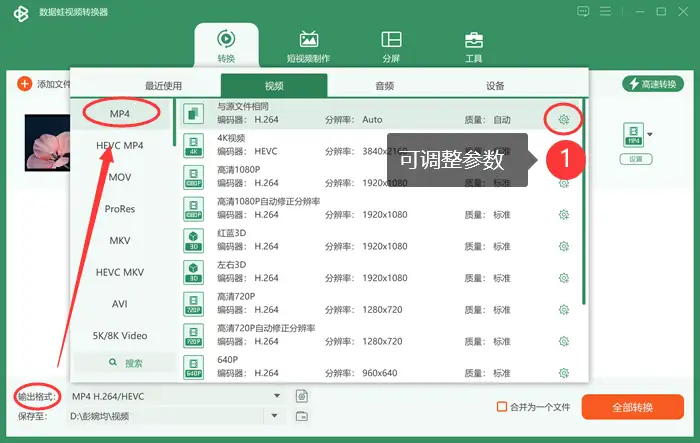The image size is (700, 443).
Task: Click the 960x640 resolution value
Action: [380, 373]
